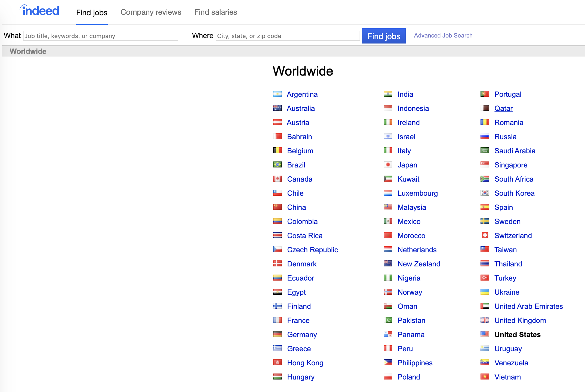585x392 pixels.
Task: Click the China flag icon
Action: coord(277,207)
